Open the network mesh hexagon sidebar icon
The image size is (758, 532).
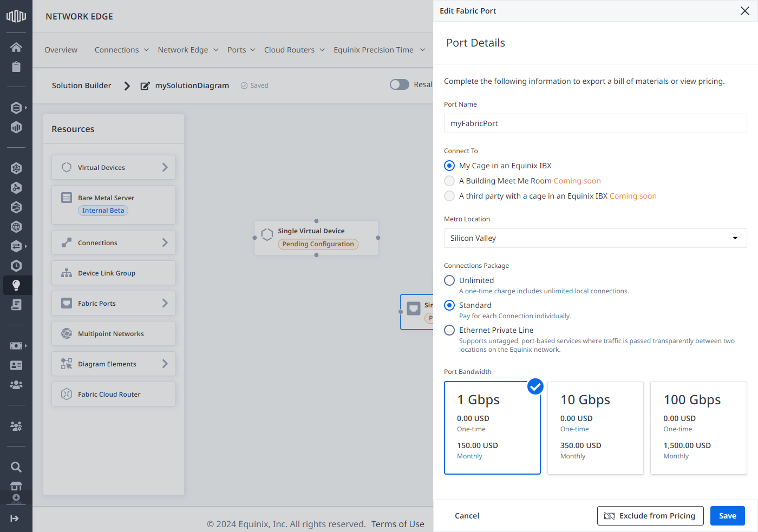(16, 168)
